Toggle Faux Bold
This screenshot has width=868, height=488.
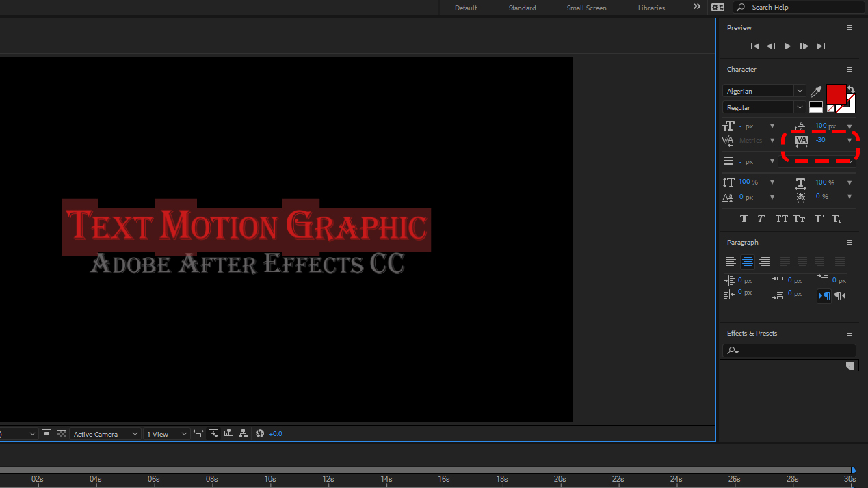pyautogui.click(x=744, y=219)
